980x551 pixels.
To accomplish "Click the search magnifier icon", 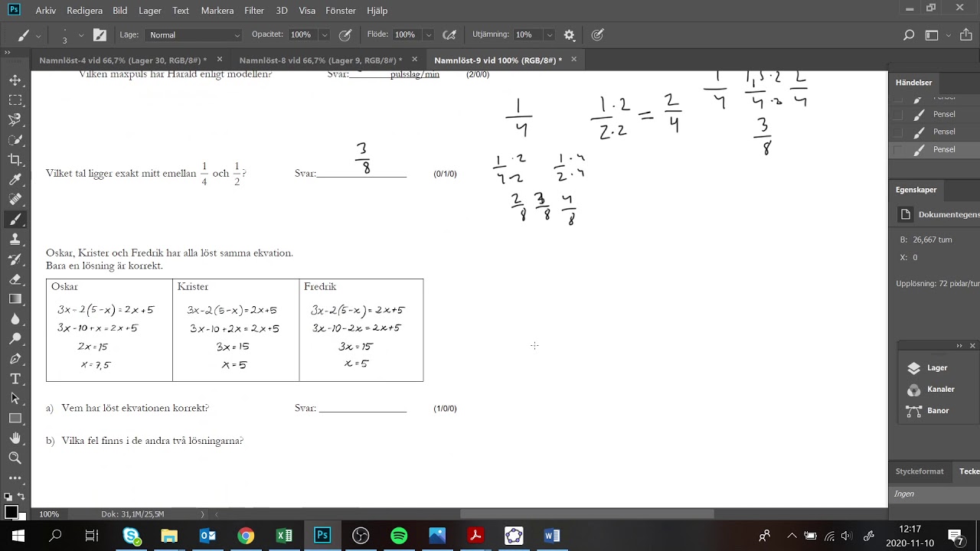I will tap(909, 34).
